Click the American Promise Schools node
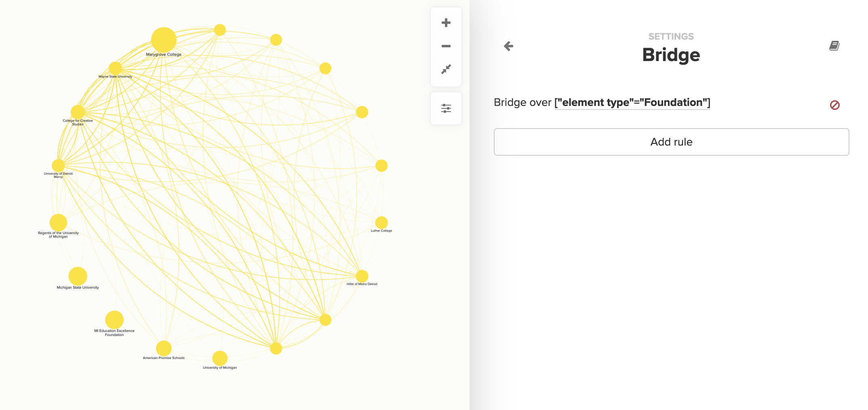The height and width of the screenshot is (410, 868). click(x=164, y=348)
